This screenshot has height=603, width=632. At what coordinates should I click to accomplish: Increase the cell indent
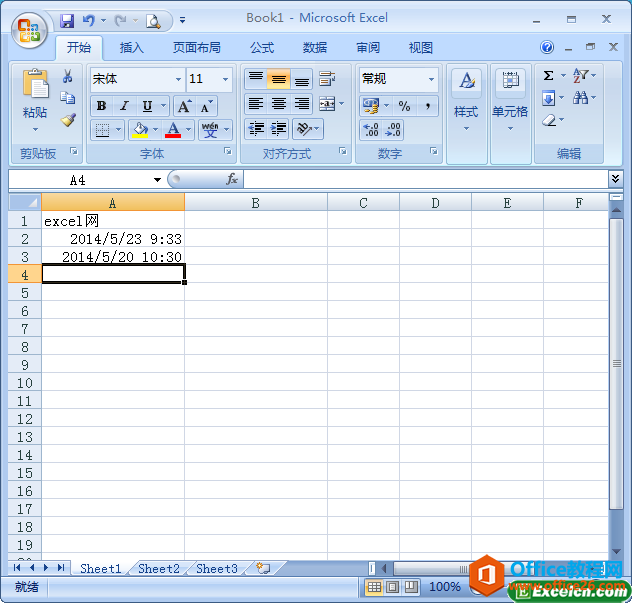pos(278,129)
